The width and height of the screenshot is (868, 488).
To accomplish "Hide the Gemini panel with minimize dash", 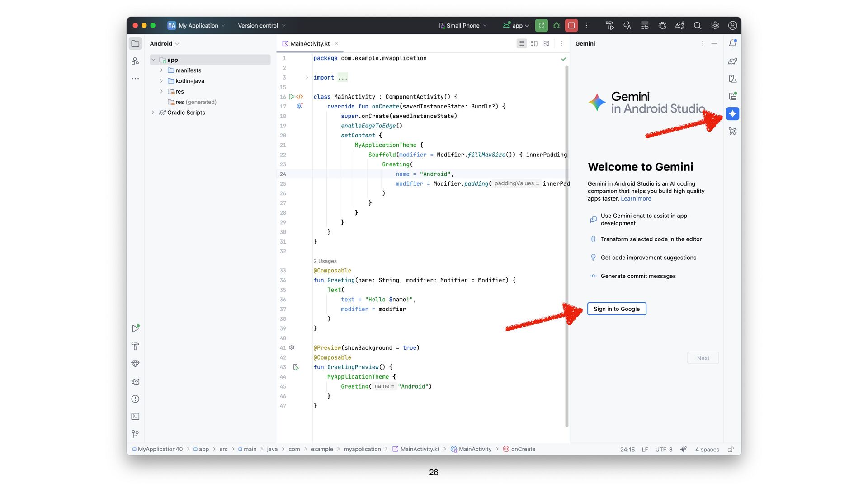I will pos(714,43).
